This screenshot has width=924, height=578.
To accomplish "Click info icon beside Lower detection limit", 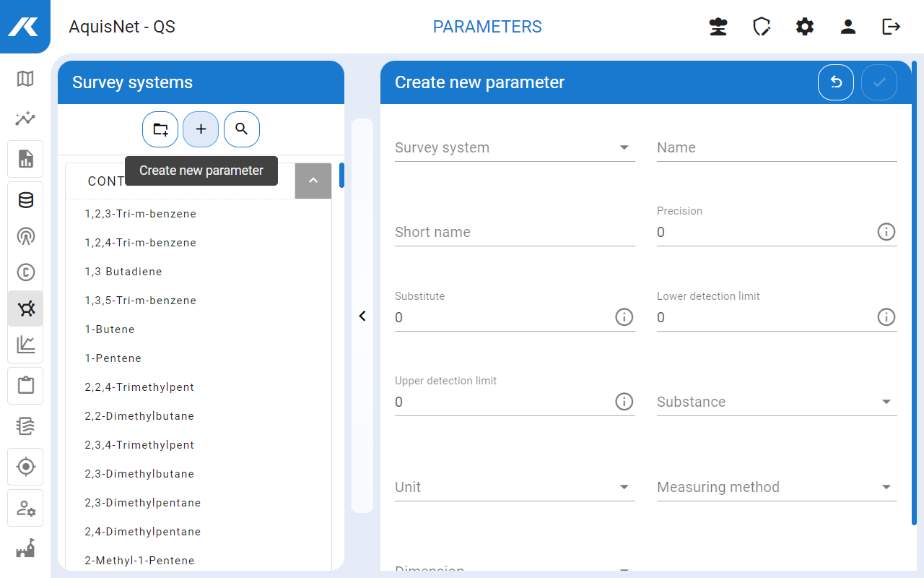I will pyautogui.click(x=886, y=317).
